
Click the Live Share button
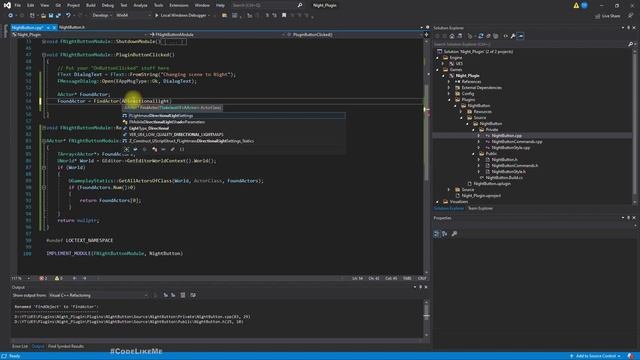(x=607, y=16)
